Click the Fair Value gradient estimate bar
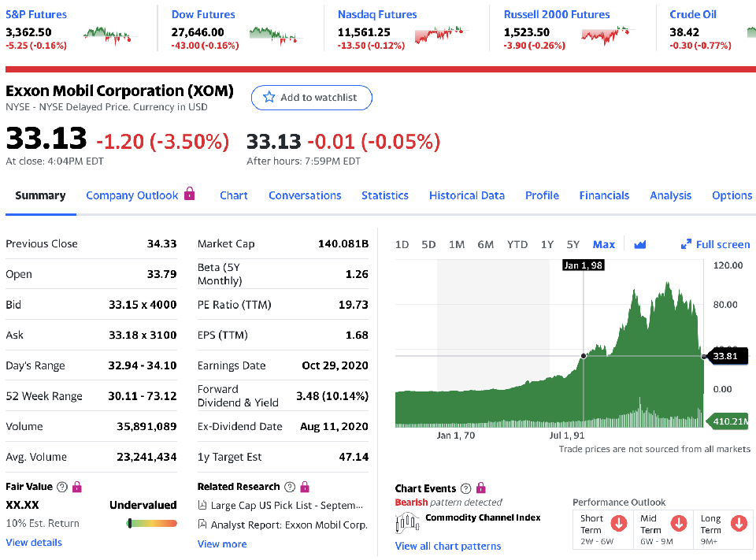 point(152,523)
